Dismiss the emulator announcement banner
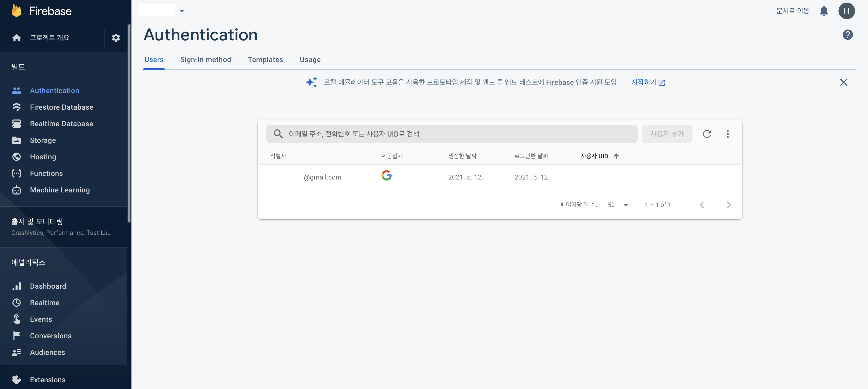This screenshot has height=389, width=868. 843,83
